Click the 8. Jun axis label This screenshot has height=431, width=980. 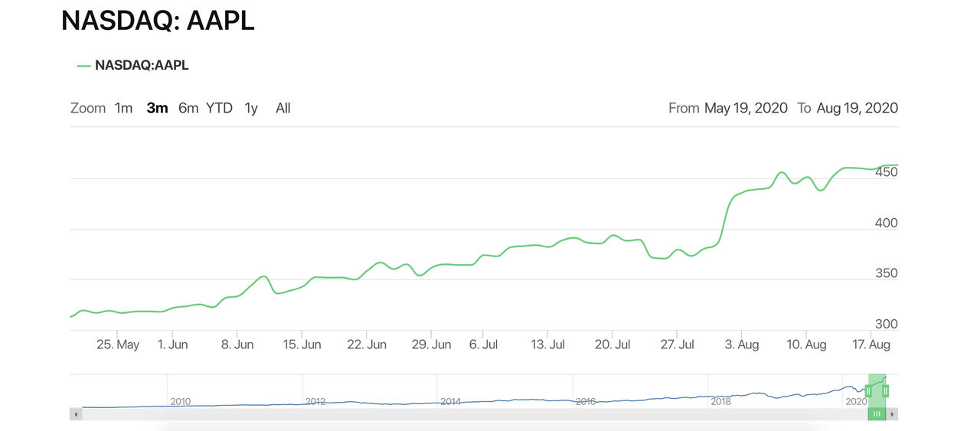237,344
